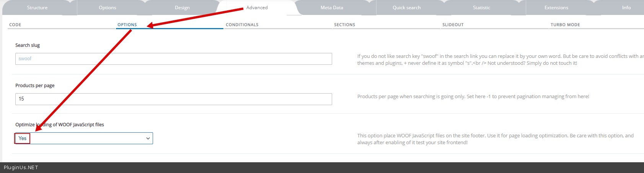The height and width of the screenshot is (173, 644).
Task: Switch to the top-level Options tab
Action: (107, 8)
